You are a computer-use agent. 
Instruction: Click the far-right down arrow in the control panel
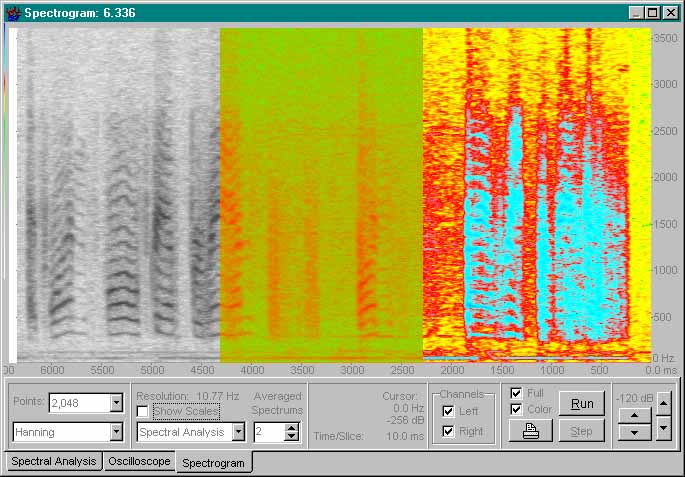663,430
